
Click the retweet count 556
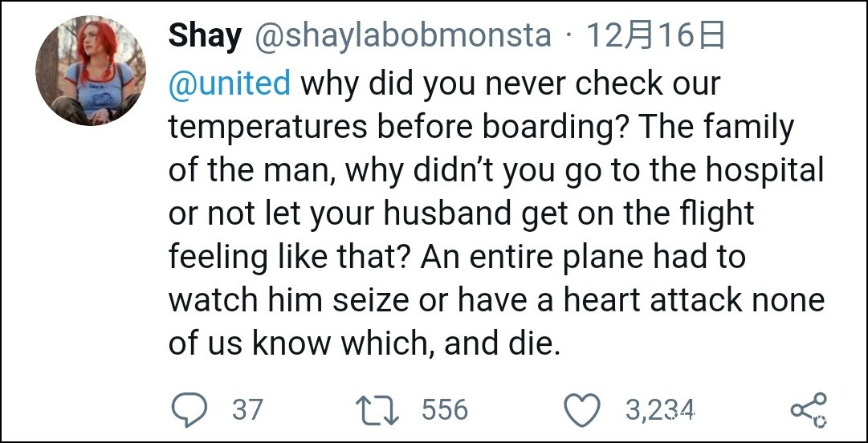point(444,410)
